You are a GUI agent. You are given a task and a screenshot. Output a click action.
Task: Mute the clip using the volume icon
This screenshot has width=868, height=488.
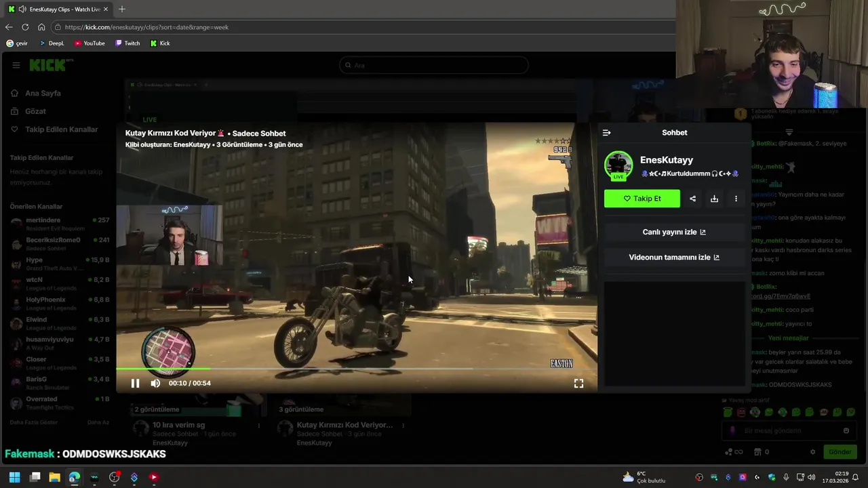pos(155,384)
